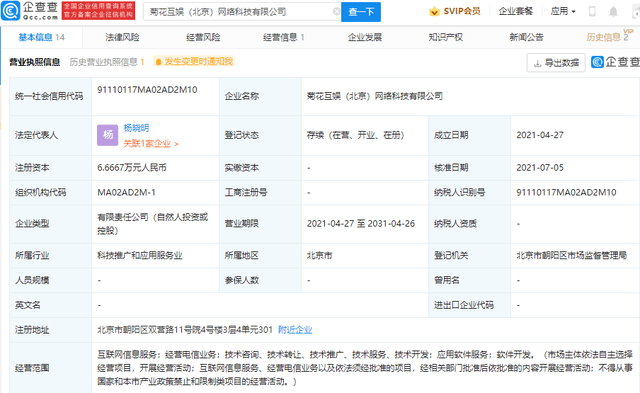Switch to the 知识产权 tab
The width and height of the screenshot is (640, 393).
[445, 38]
